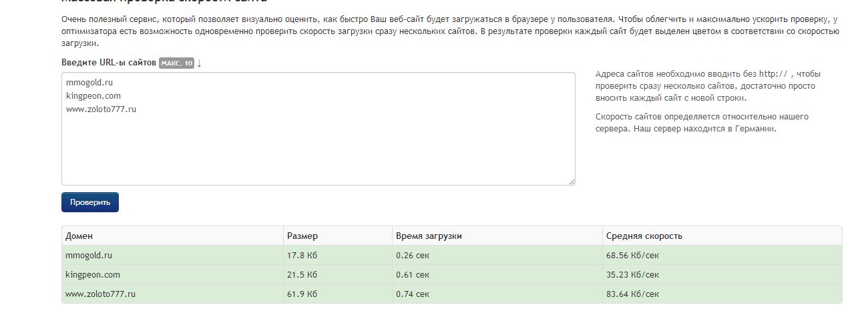Viewport: 868px width, 329px height.
Task: Click the Введите URL-ы сайтов label
Action: coord(109,63)
